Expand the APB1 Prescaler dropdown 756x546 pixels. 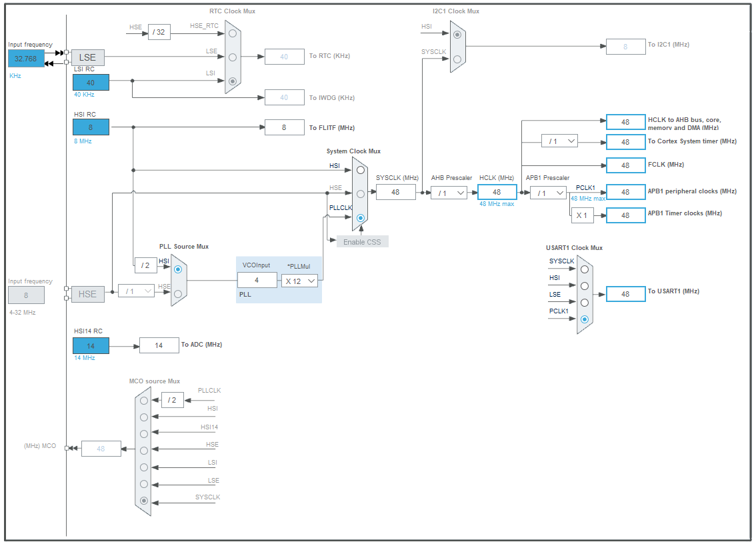pos(548,193)
